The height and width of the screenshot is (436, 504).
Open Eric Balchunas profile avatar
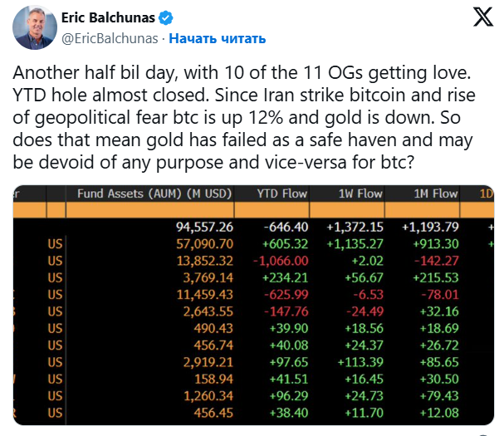pos(34,28)
